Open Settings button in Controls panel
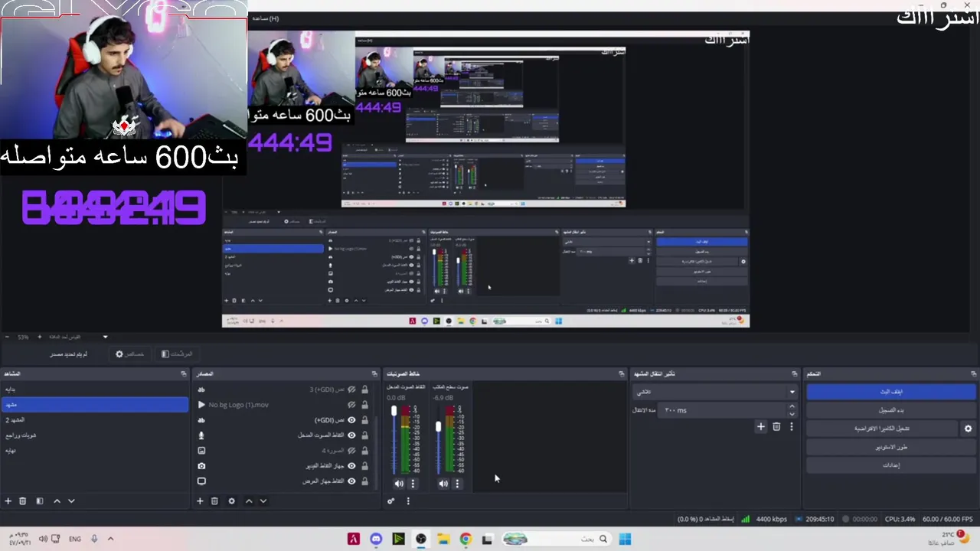 890,465
